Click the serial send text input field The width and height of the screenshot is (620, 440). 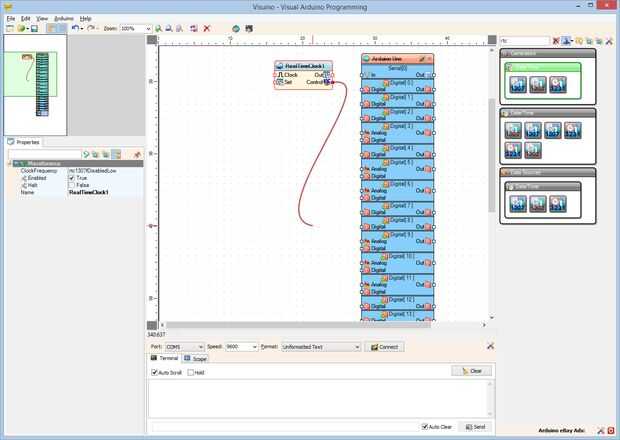pos(285,427)
